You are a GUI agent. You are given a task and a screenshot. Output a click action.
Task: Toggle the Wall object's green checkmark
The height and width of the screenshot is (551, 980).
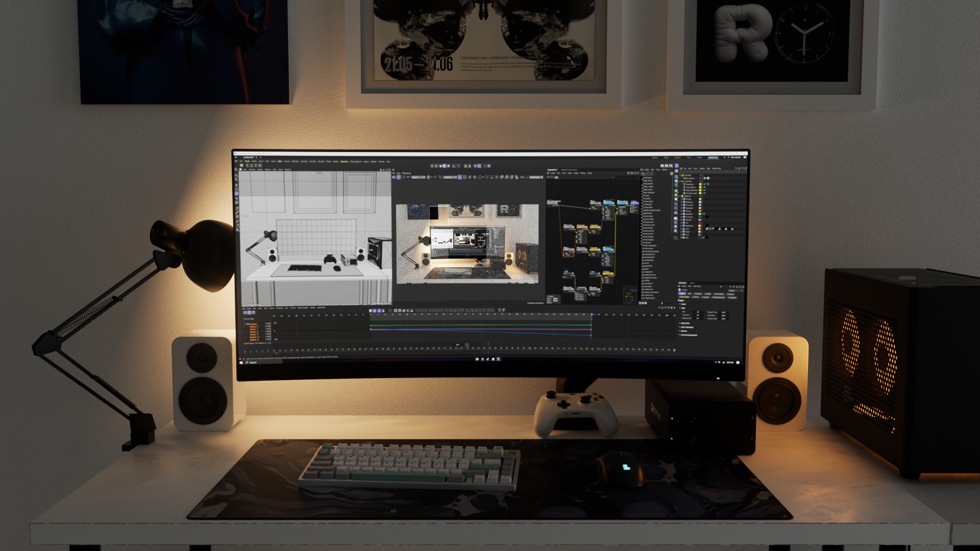pos(703,237)
